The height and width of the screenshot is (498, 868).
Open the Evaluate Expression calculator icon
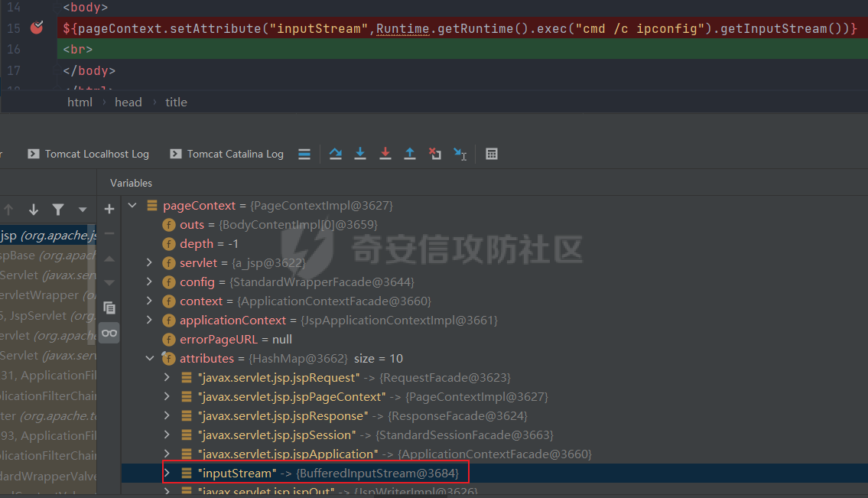tap(492, 154)
